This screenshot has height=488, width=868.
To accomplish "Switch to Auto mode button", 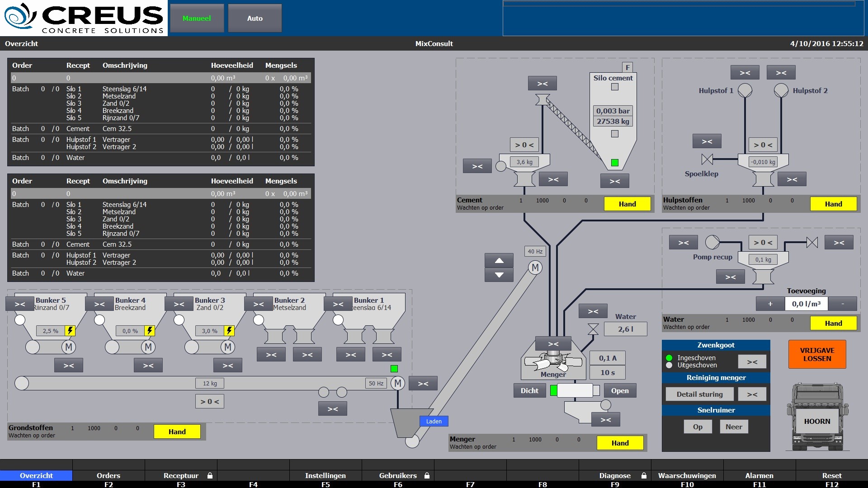I will [x=255, y=19].
